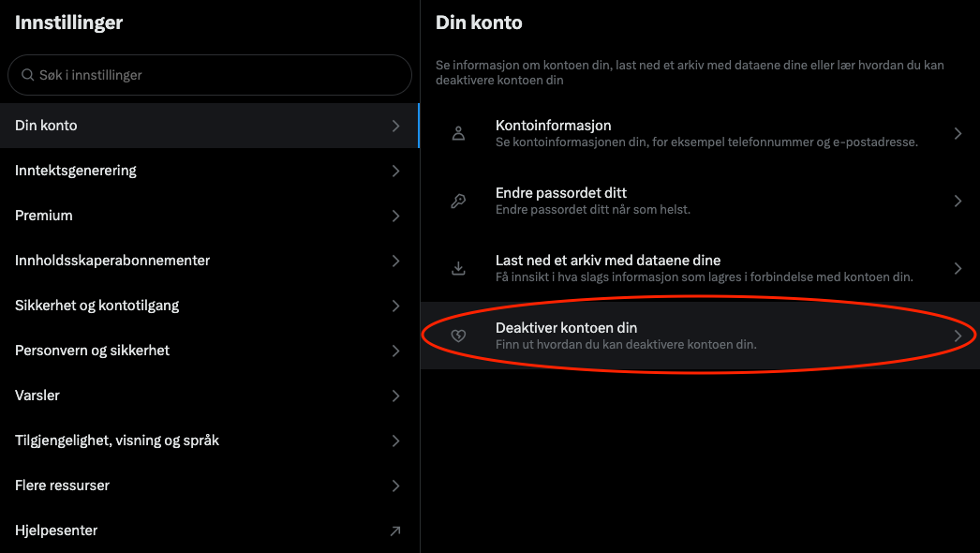Viewport: 980px width, 553px height.
Task: Click the person icon beside Kontoinformasjon
Action: [x=458, y=133]
